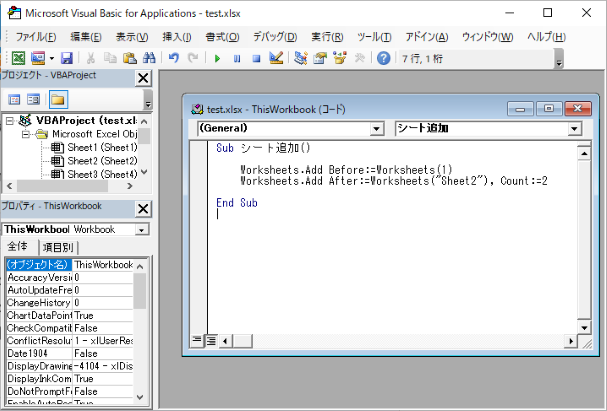Open the 実行(R) menu
Screen dimensions: 607x411
point(327,37)
